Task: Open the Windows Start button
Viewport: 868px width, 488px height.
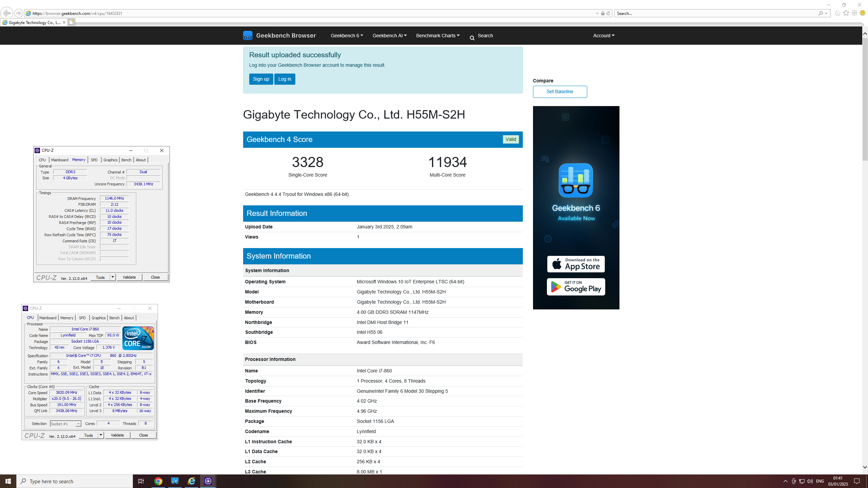Action: pyautogui.click(x=8, y=481)
